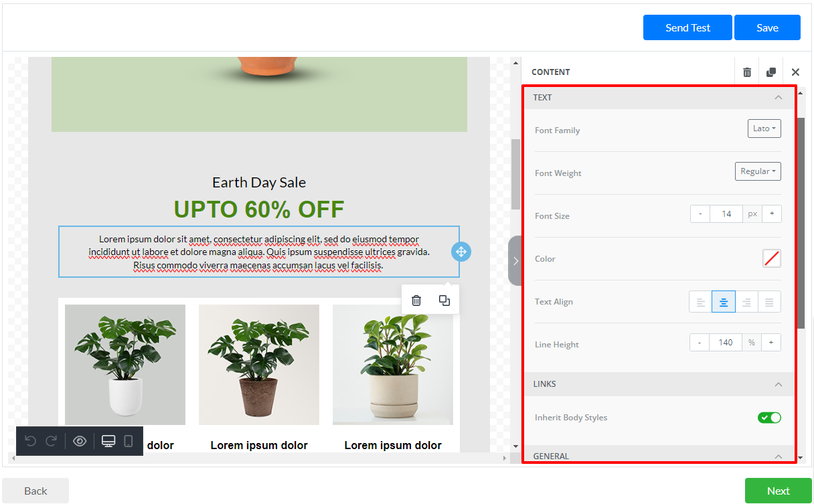
Task: Increase font size with the plus button
Action: tap(771, 214)
